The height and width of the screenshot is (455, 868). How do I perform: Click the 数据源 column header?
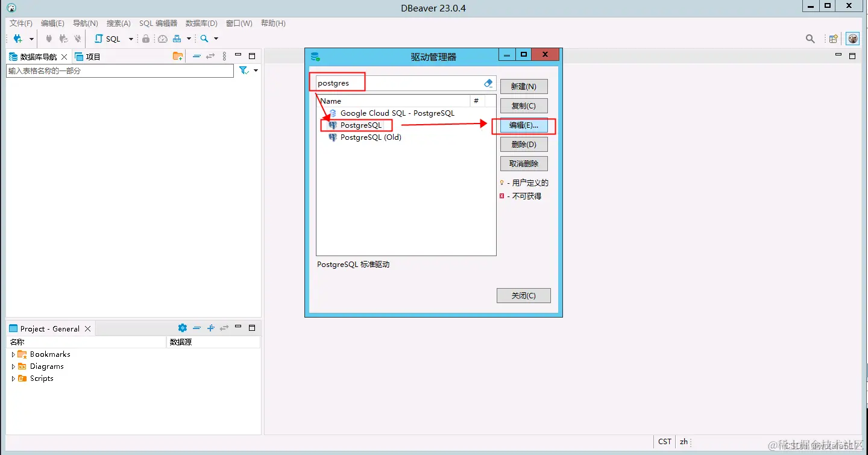coord(213,342)
